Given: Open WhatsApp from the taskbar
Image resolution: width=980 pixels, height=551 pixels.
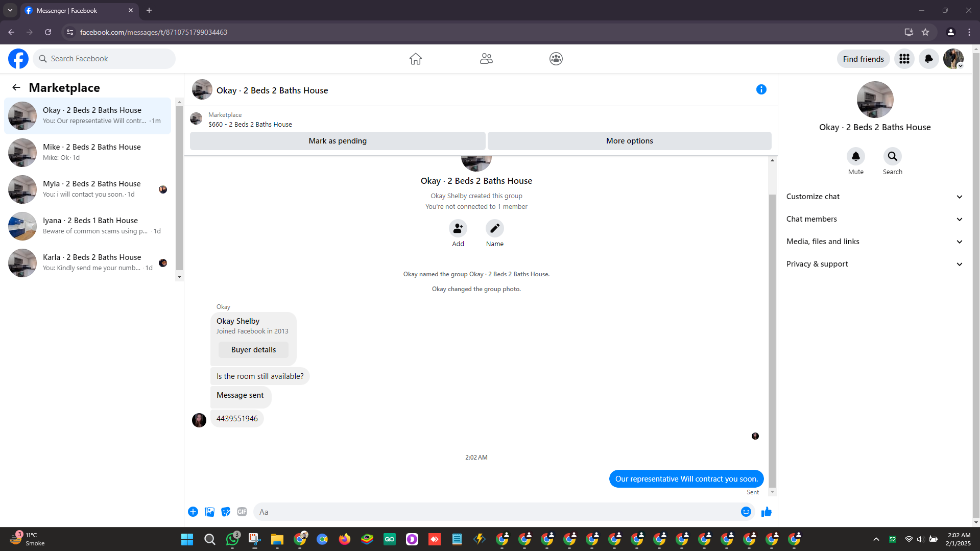Looking at the screenshot, I should coord(232,539).
